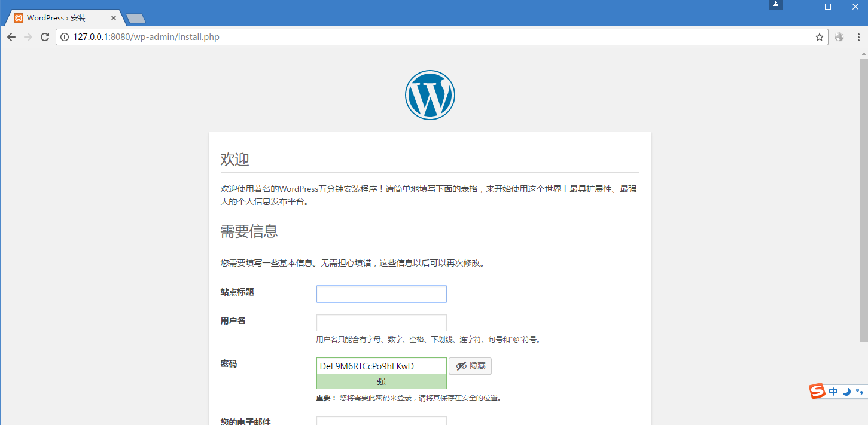Click the forward navigation arrow
This screenshot has width=868, height=425.
[x=28, y=36]
